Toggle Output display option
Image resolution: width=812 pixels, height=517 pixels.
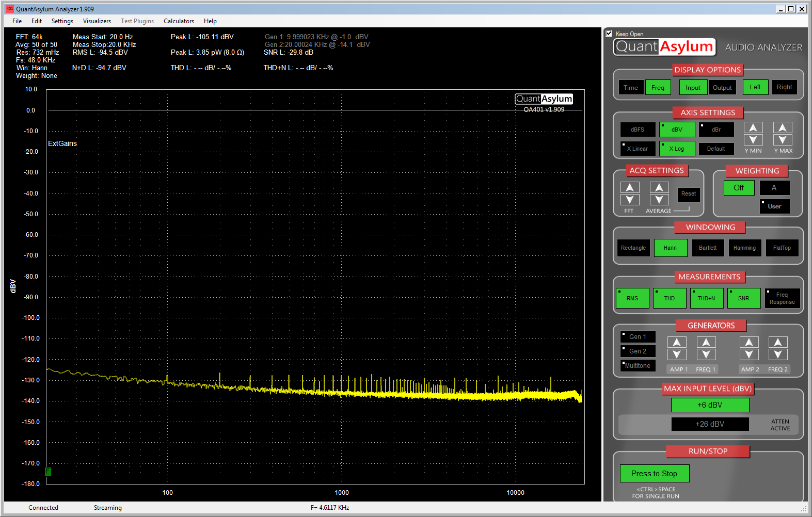pos(722,87)
